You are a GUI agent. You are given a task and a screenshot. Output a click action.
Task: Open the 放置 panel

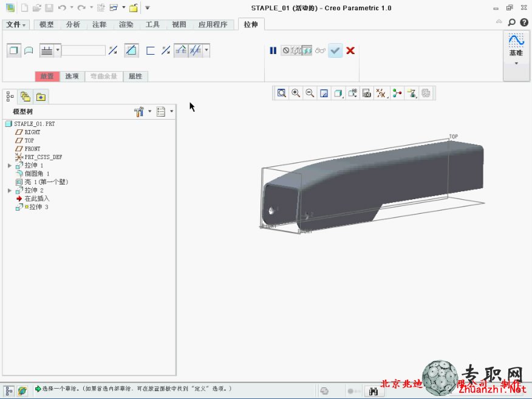47,77
